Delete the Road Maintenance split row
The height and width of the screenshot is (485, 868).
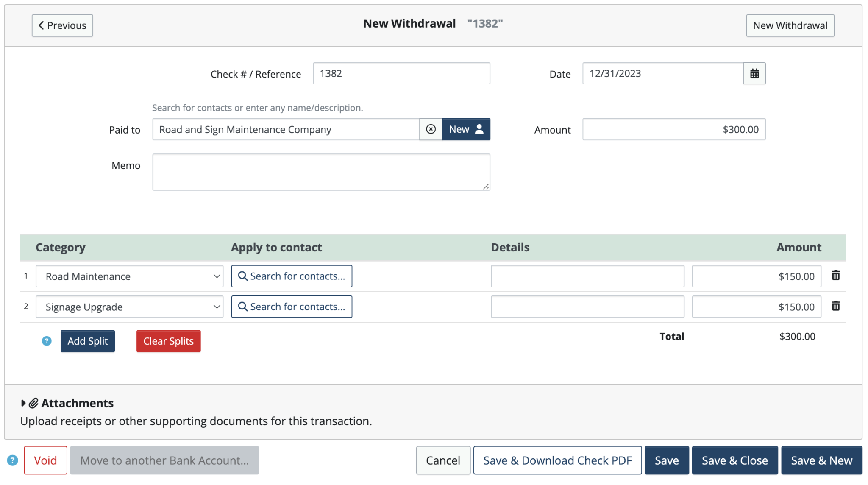click(x=835, y=276)
